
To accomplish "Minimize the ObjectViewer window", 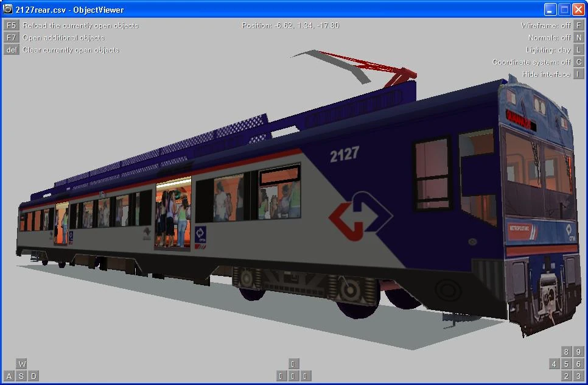I will (x=550, y=9).
